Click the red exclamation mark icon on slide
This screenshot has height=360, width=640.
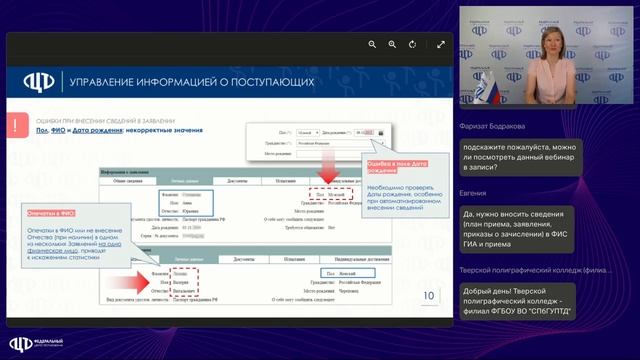(x=17, y=125)
